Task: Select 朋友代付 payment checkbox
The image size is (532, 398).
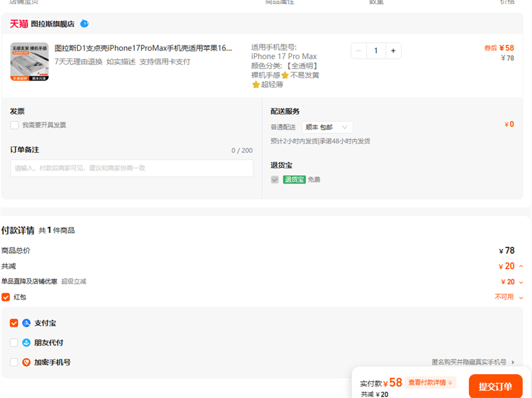Action: [14, 343]
